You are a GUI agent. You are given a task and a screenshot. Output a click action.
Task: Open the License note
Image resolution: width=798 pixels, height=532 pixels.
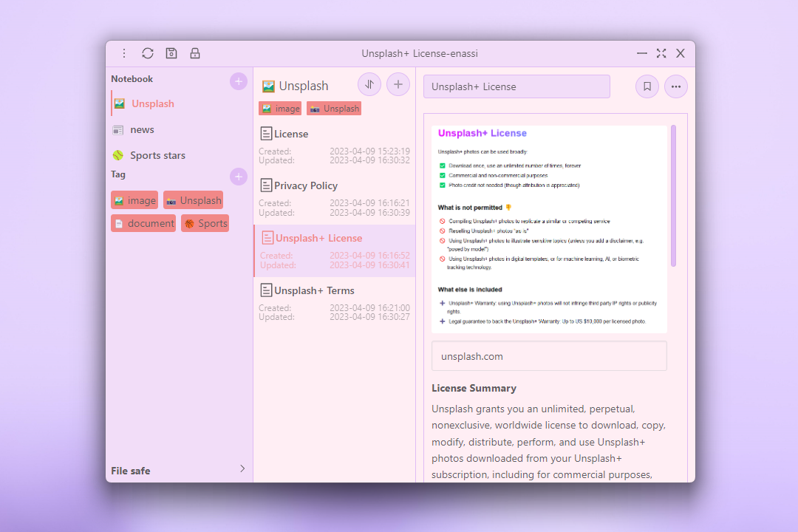point(335,146)
